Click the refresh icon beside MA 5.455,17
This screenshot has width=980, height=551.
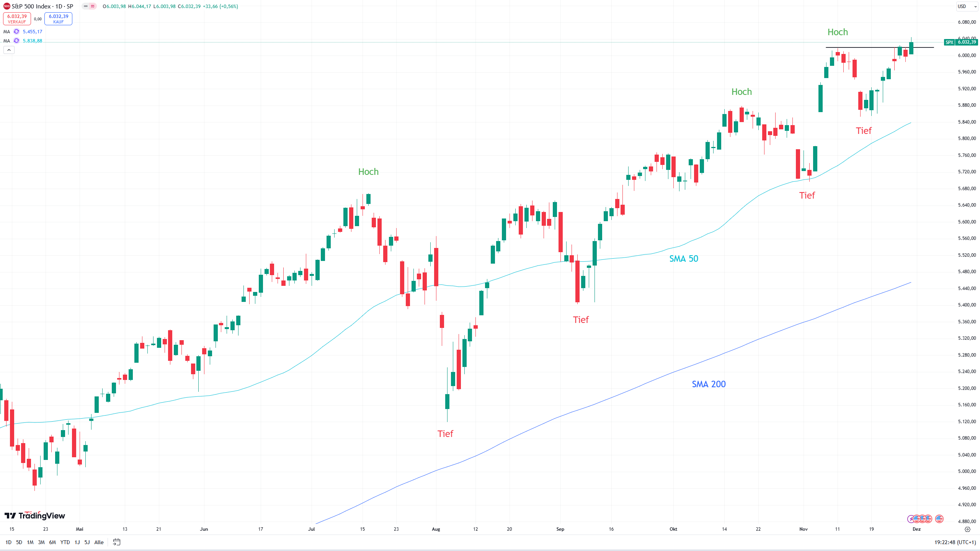(16, 32)
